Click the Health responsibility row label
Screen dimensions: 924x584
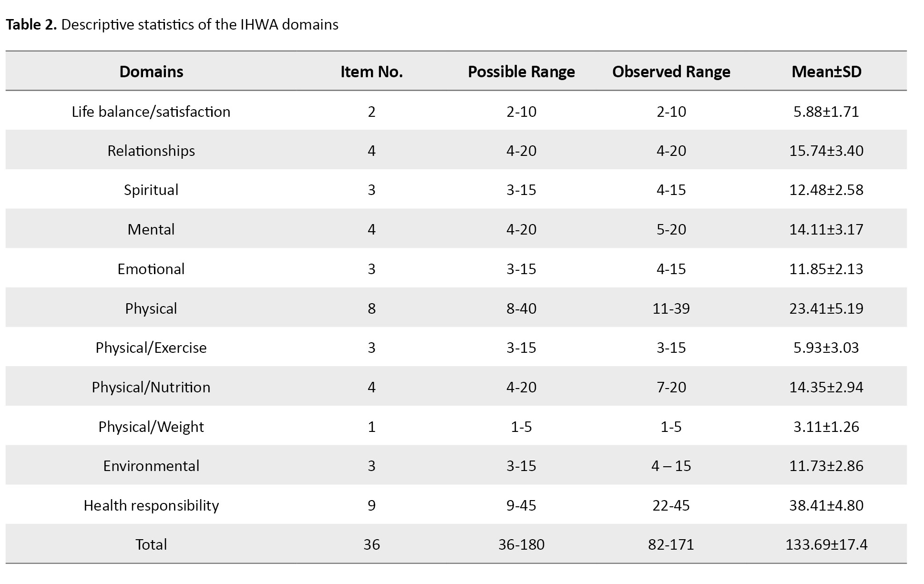coord(151,505)
